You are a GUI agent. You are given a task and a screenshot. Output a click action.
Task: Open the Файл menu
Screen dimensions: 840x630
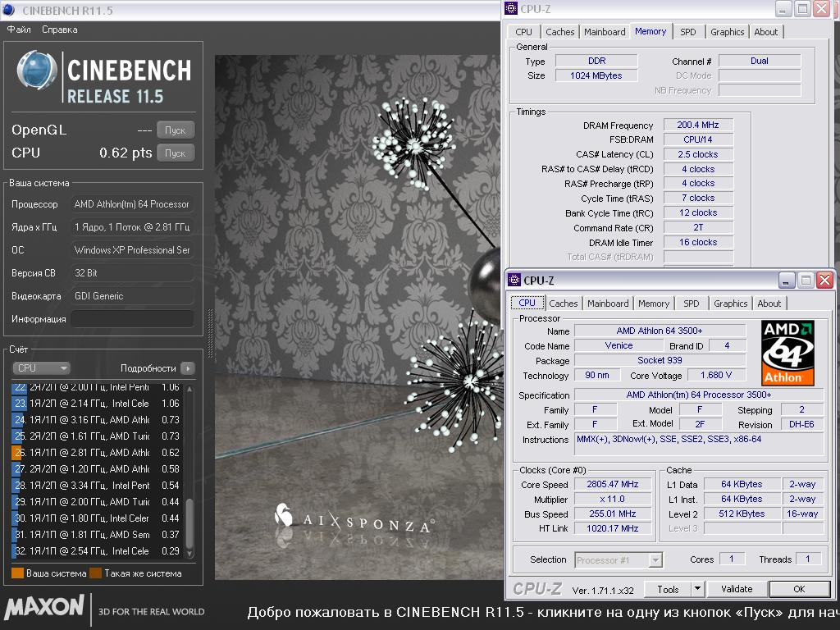click(19, 30)
